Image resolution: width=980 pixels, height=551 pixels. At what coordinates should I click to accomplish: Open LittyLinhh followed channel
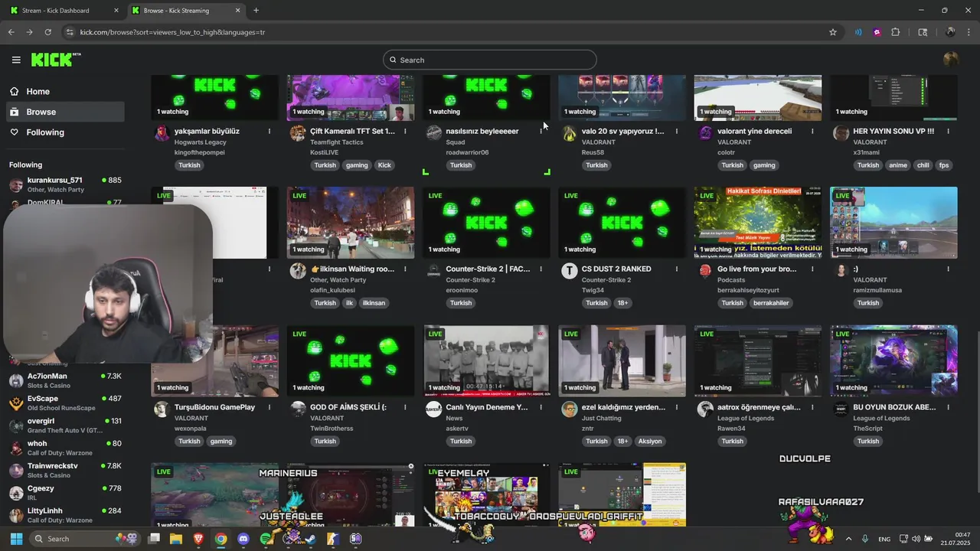[x=65, y=515]
